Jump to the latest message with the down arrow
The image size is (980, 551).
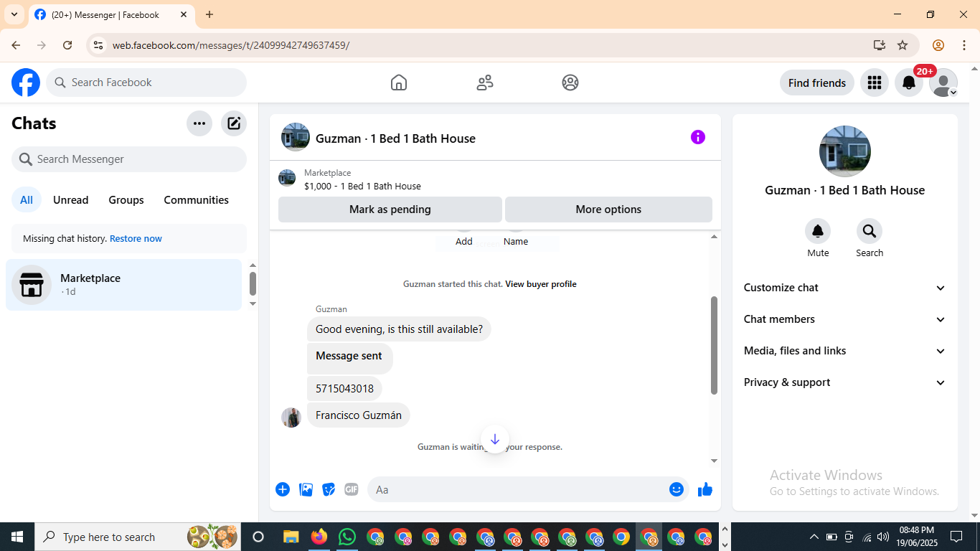point(494,439)
